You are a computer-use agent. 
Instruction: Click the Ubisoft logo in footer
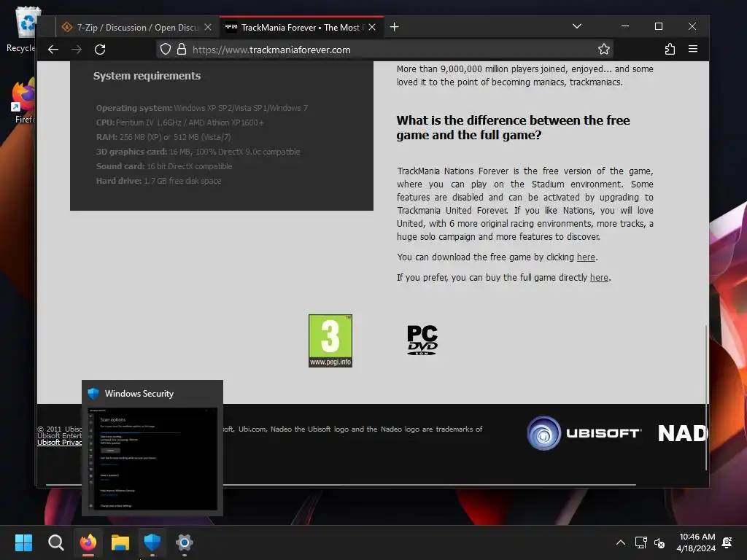[584, 433]
